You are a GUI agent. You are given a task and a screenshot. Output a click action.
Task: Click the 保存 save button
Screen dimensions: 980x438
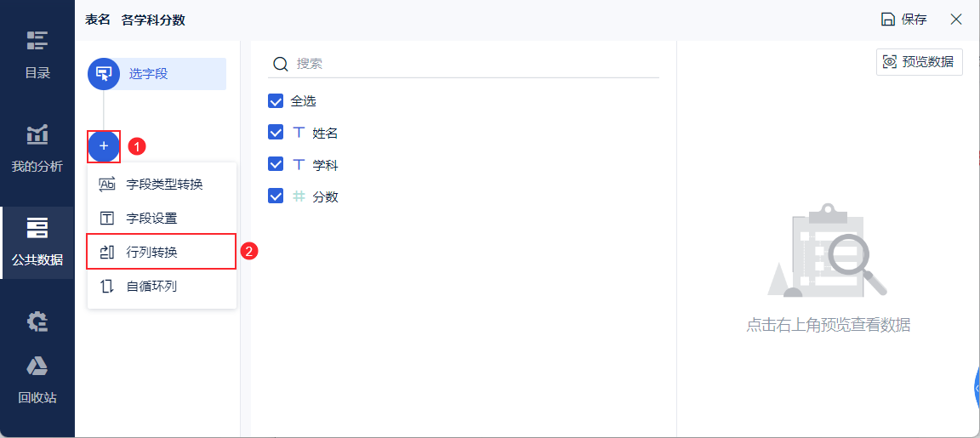click(x=903, y=20)
